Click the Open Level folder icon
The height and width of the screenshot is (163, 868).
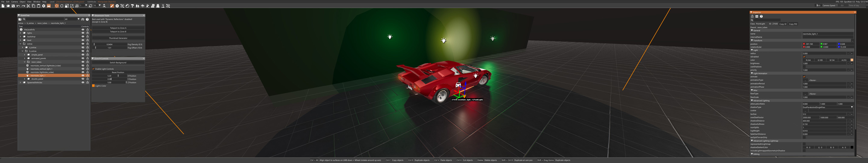(8, 6)
